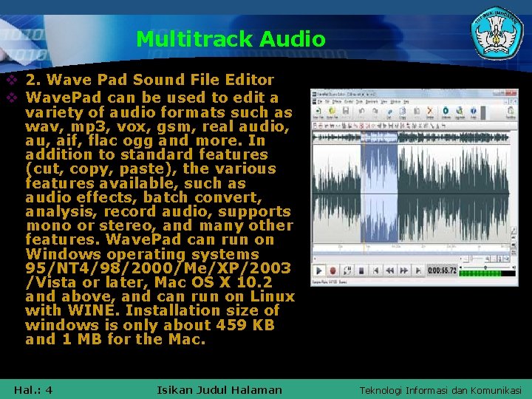Click the "2. Wave Pad Sound File Editor" heading
Viewport: 532px width, 399px height.
click(x=149, y=80)
